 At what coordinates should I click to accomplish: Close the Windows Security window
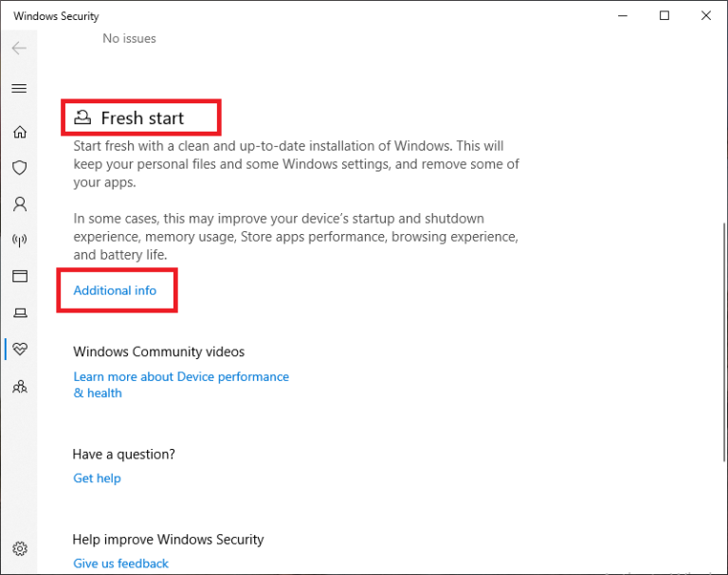click(x=706, y=15)
